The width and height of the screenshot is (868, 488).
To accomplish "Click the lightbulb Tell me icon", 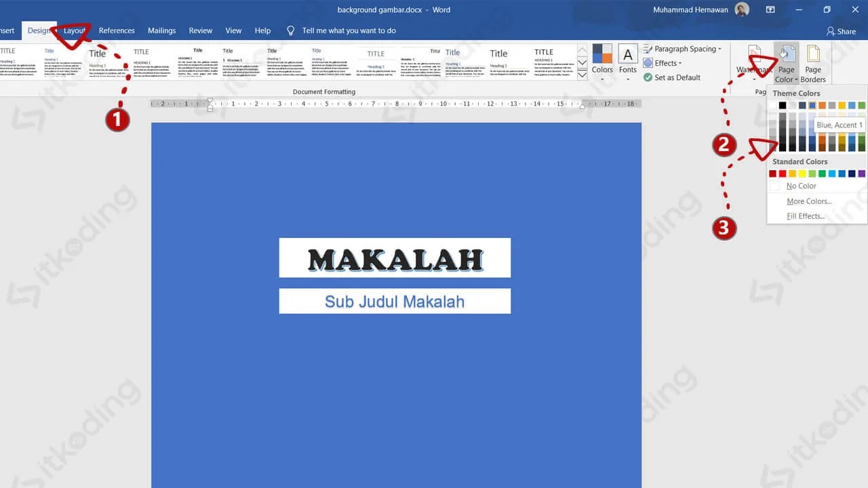I will click(x=291, y=30).
